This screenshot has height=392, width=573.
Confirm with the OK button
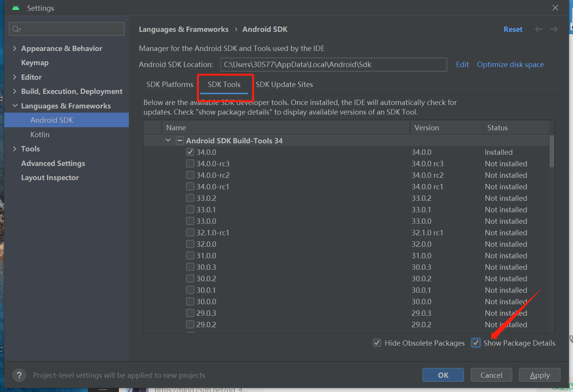point(443,375)
